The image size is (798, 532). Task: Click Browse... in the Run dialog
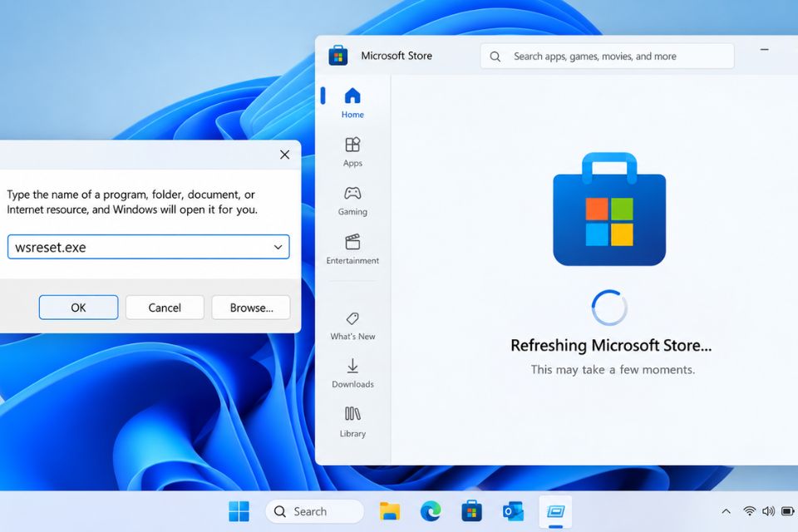click(x=251, y=308)
